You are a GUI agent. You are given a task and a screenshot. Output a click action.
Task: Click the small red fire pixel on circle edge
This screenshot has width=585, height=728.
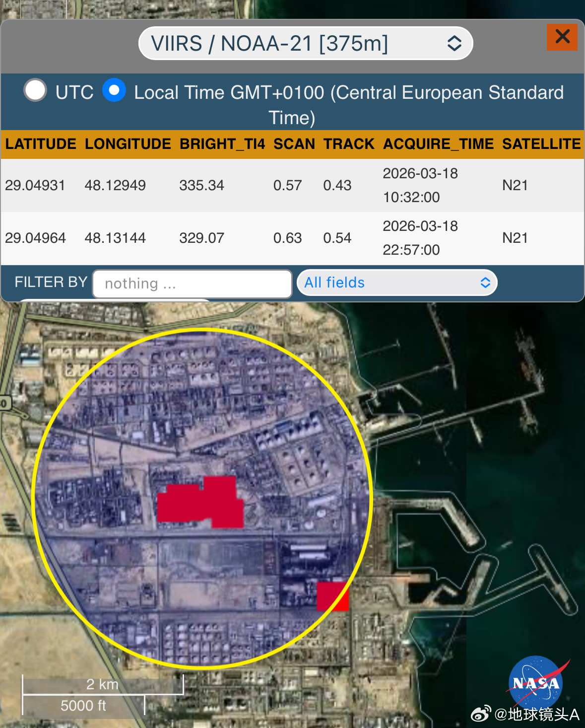[332, 596]
